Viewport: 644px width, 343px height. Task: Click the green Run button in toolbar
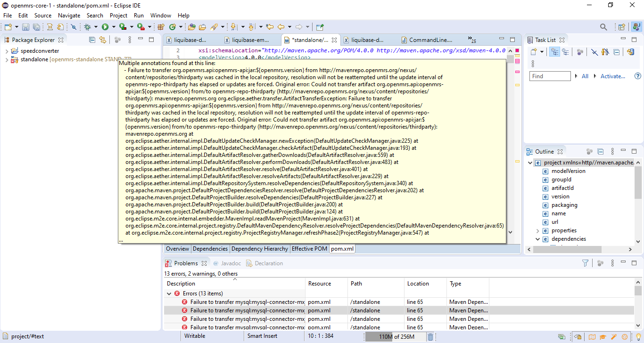point(105,27)
